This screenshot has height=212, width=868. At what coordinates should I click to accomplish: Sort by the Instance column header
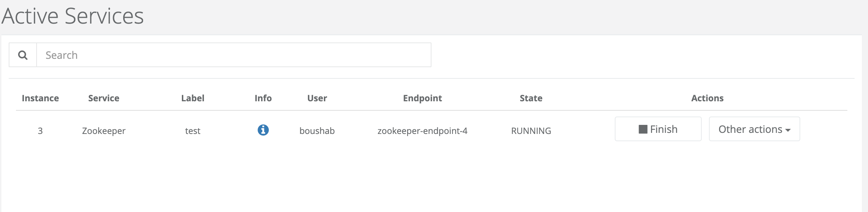point(40,98)
